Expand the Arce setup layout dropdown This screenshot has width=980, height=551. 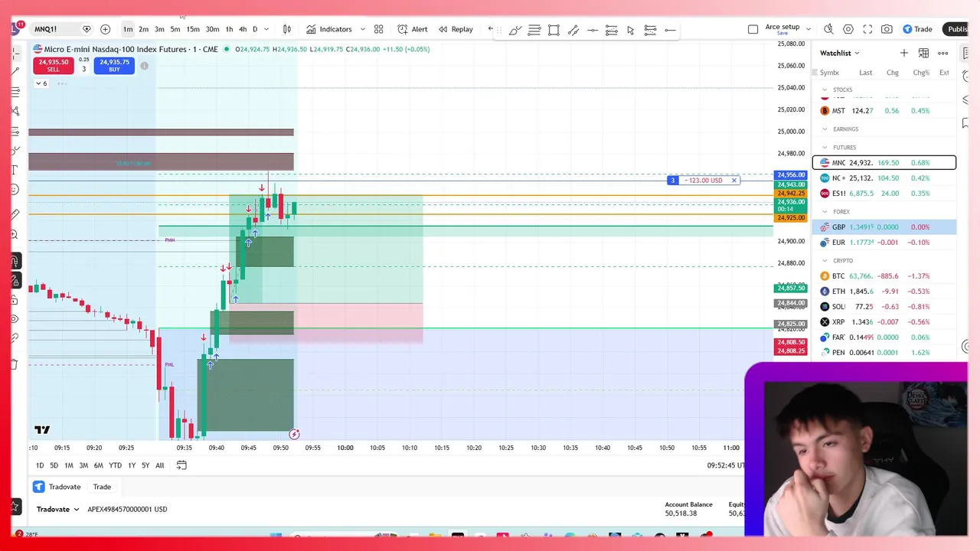click(808, 29)
